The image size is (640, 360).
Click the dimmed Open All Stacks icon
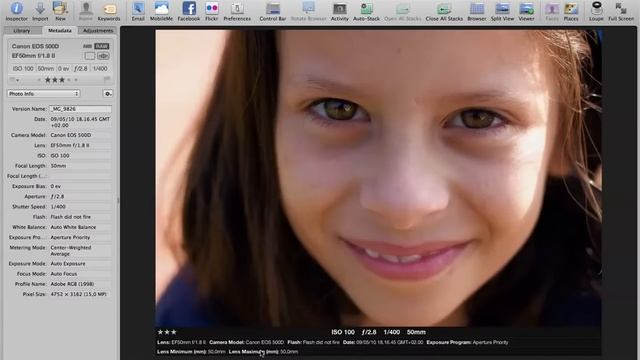[402, 8]
